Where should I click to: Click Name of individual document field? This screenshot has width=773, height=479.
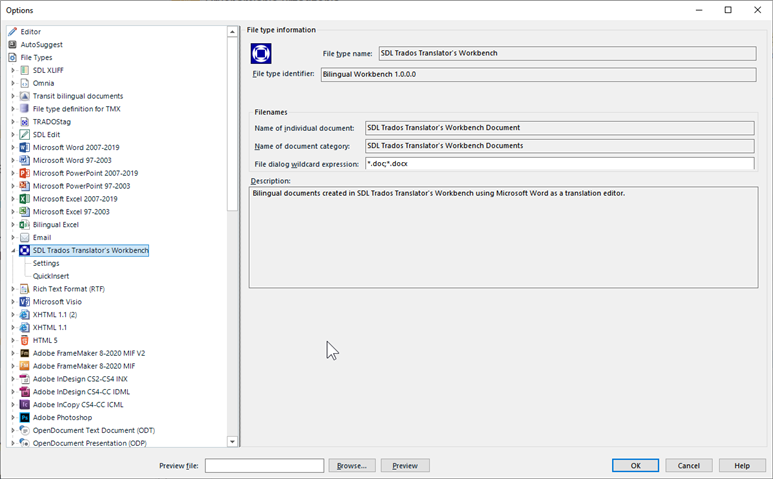[560, 128]
